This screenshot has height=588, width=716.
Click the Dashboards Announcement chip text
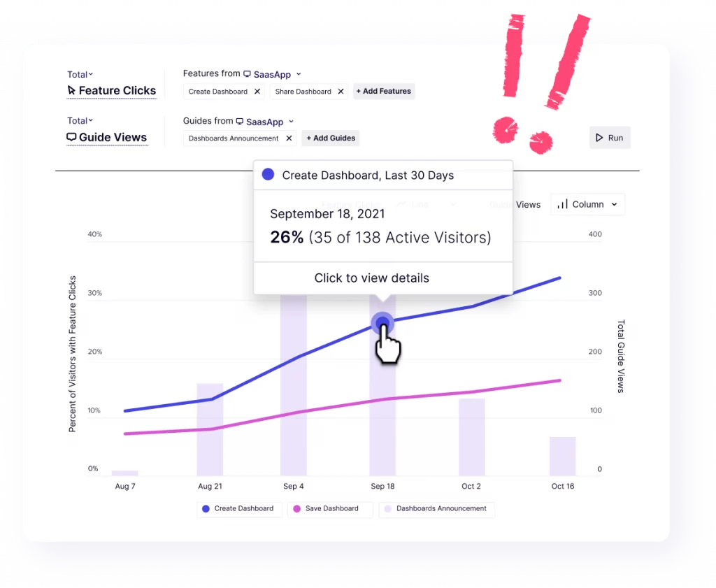(234, 138)
